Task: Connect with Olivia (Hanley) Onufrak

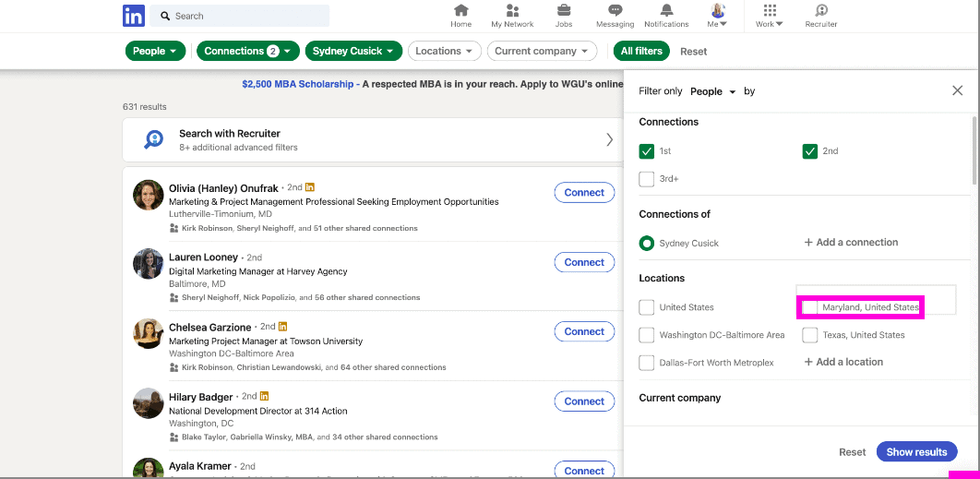Action: point(584,193)
